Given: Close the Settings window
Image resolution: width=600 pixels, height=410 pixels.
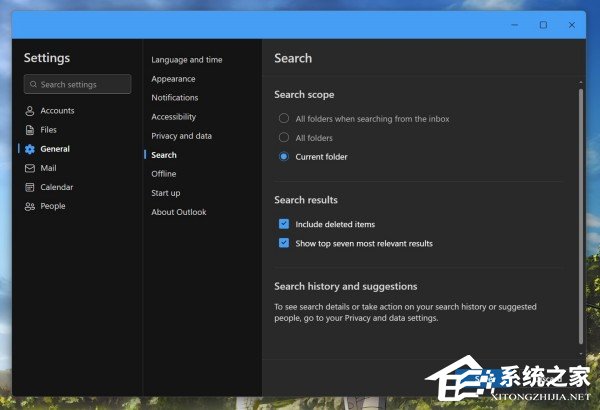Looking at the screenshot, I should coord(572,25).
